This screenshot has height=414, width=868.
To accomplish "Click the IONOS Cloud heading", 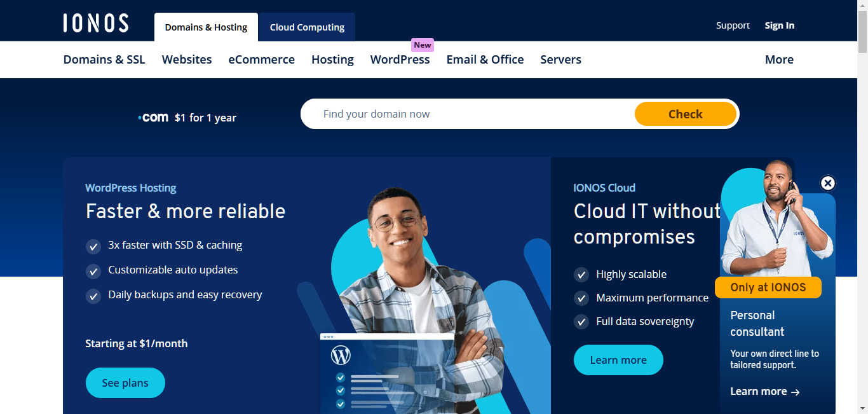I will [604, 188].
